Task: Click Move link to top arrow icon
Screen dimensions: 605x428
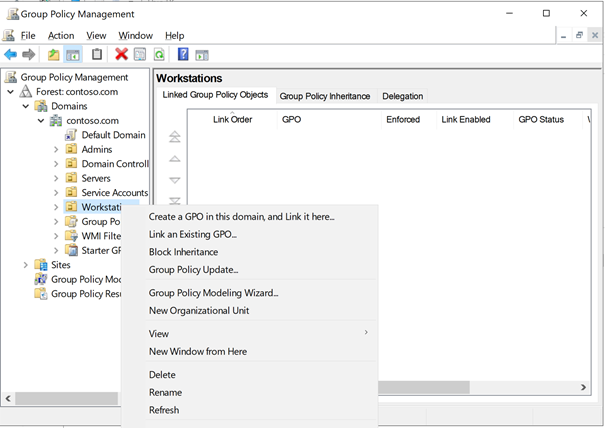Action: point(175,136)
